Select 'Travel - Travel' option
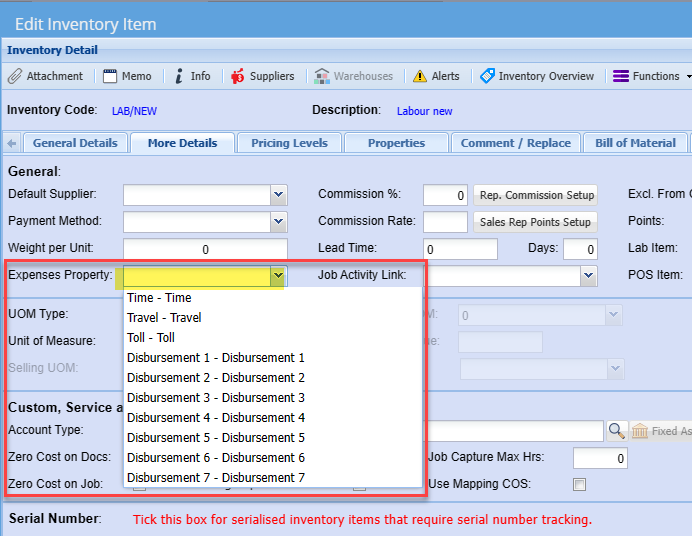This screenshot has height=536, width=692. pyautogui.click(x=273, y=318)
